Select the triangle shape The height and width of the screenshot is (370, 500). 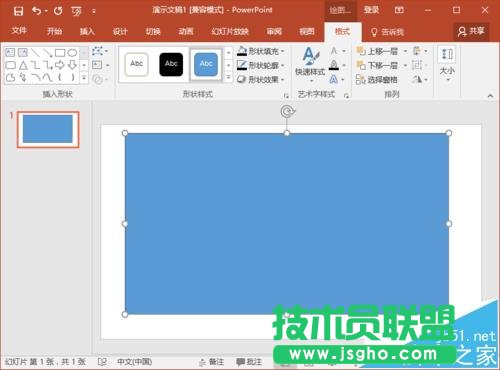[x=23, y=65]
